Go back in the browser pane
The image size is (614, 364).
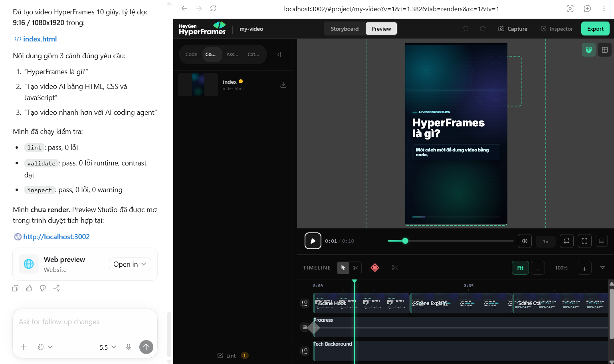pyautogui.click(x=184, y=8)
